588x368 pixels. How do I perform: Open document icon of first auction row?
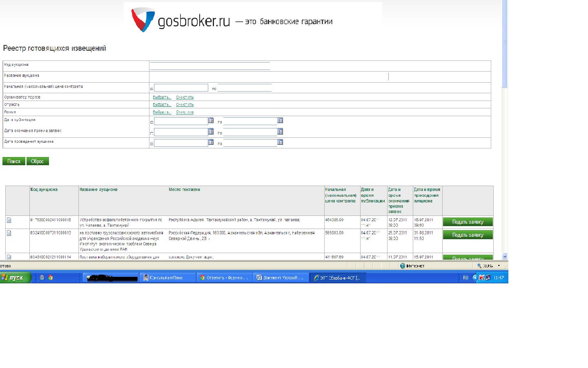(9, 220)
